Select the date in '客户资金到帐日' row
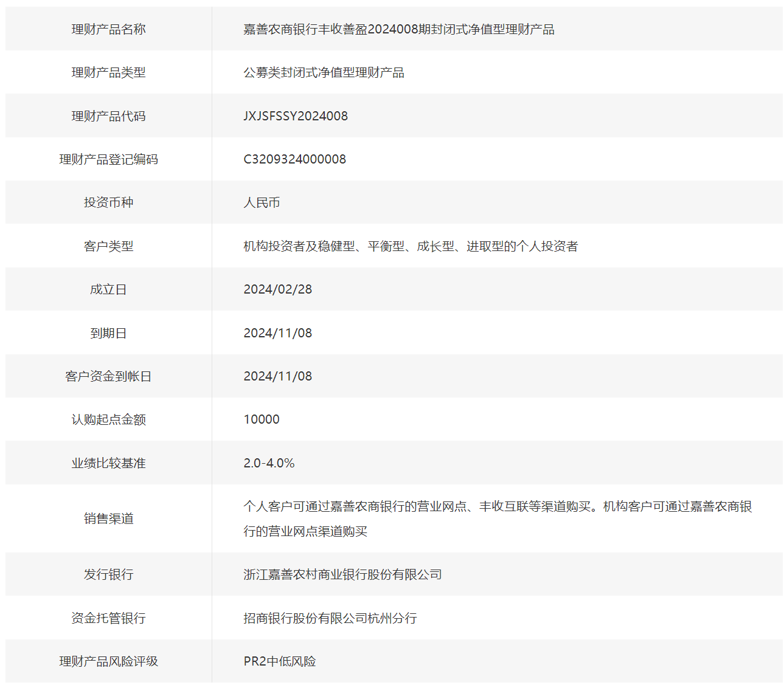This screenshot has width=784, height=685. [x=277, y=376]
